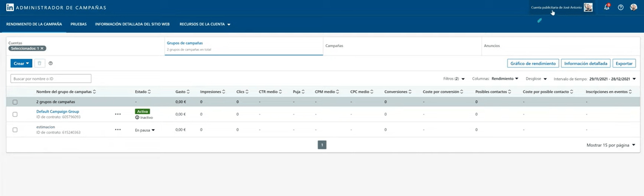Click the LinkedIn logo icon
Screen dimensions: 644x196
10,7
